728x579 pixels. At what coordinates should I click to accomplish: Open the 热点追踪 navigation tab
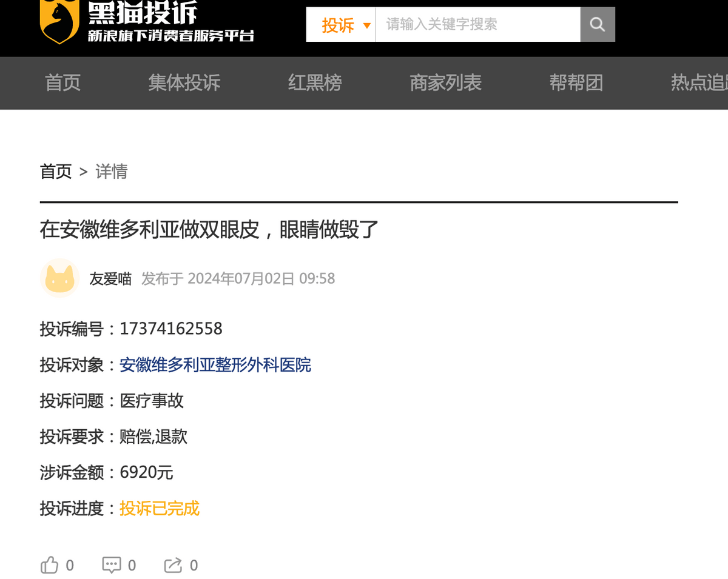699,82
